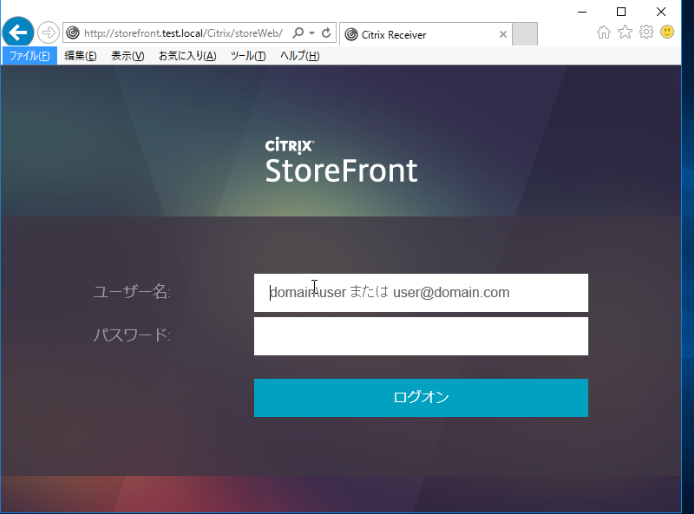Click the smiley feedback icon
Image resolution: width=694 pixels, height=514 pixels.
coord(667,32)
